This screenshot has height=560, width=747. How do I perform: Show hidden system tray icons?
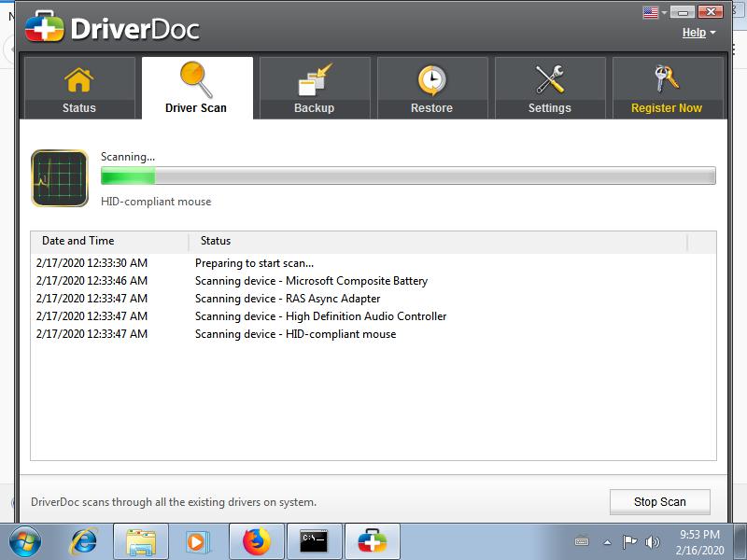(x=608, y=542)
